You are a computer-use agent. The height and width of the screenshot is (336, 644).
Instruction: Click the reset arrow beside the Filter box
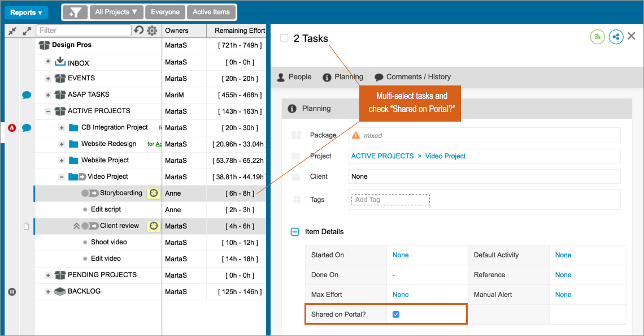tap(139, 30)
